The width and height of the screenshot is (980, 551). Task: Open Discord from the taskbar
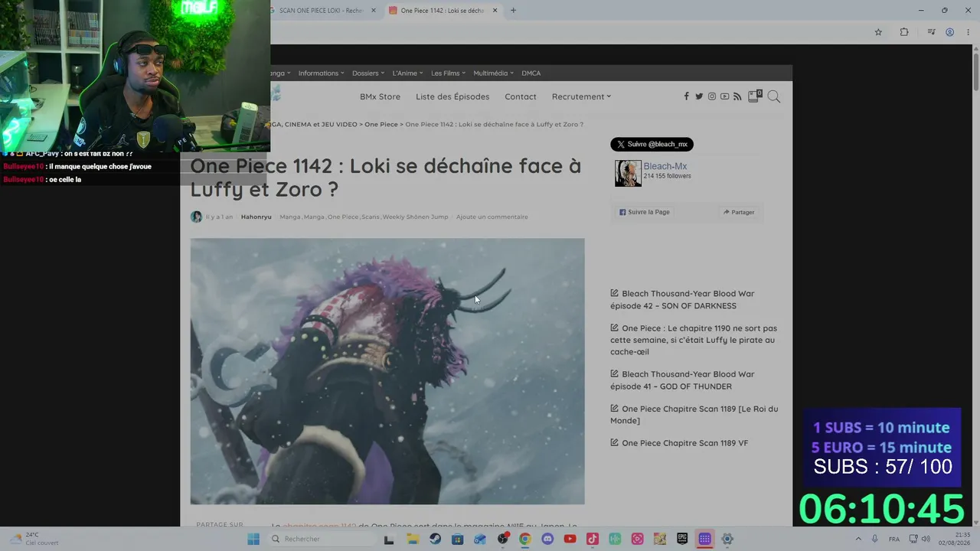[x=547, y=539]
